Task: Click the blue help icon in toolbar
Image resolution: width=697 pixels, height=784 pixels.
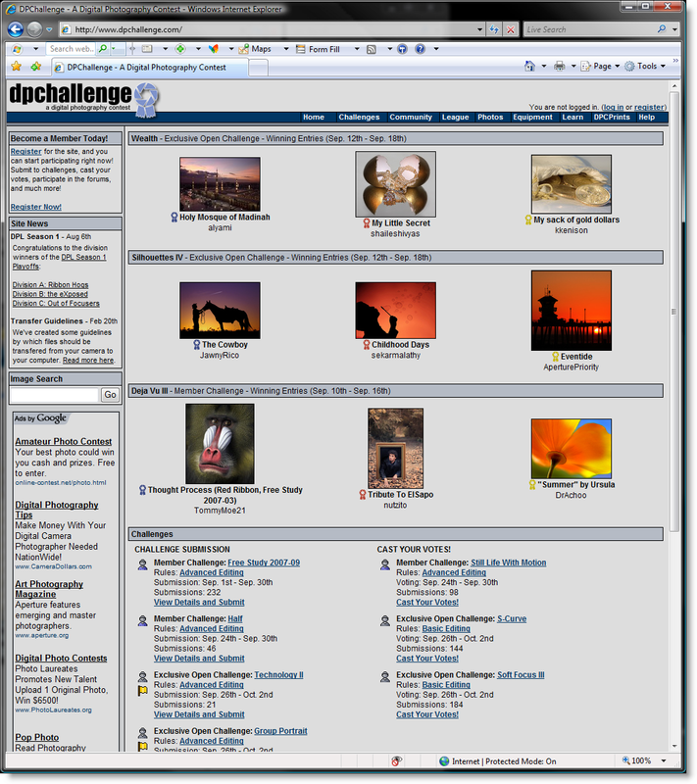Action: (x=420, y=49)
